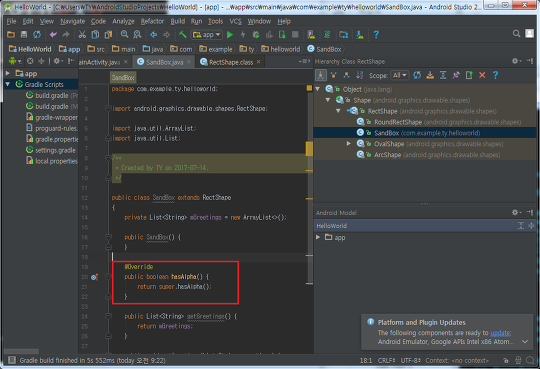
Task: Make project with the green hammer icon
Action: [x=183, y=34]
